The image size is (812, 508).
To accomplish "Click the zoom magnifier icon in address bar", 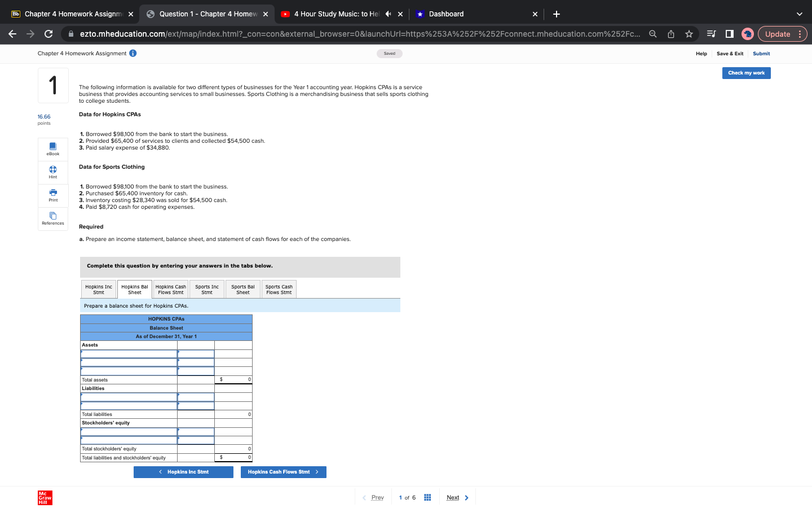I will 653,34.
